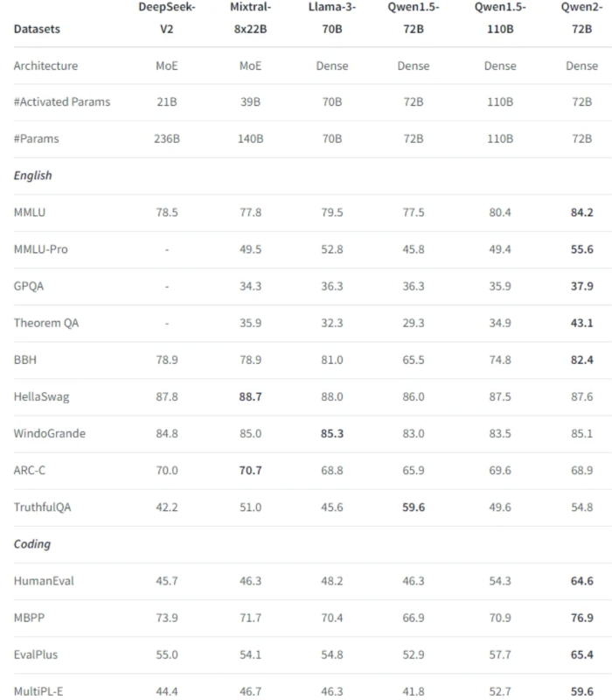Viewport: 612px width, 700px height.
Task: Select the Llama-3-70B column header
Action: 332,17
